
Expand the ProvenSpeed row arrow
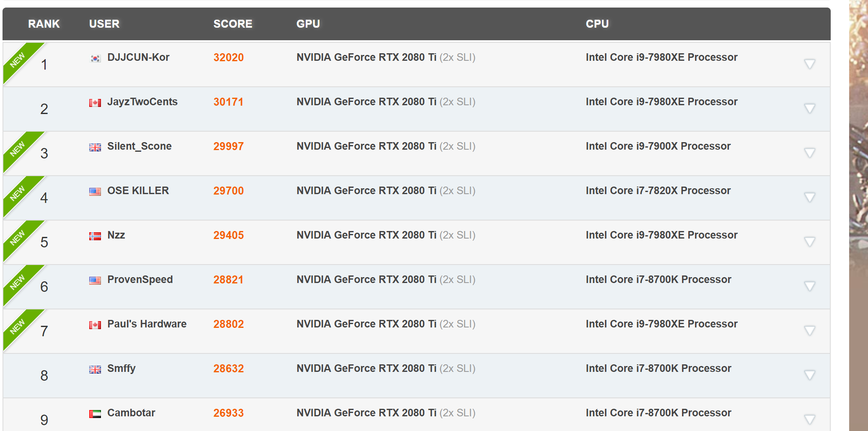tap(810, 286)
